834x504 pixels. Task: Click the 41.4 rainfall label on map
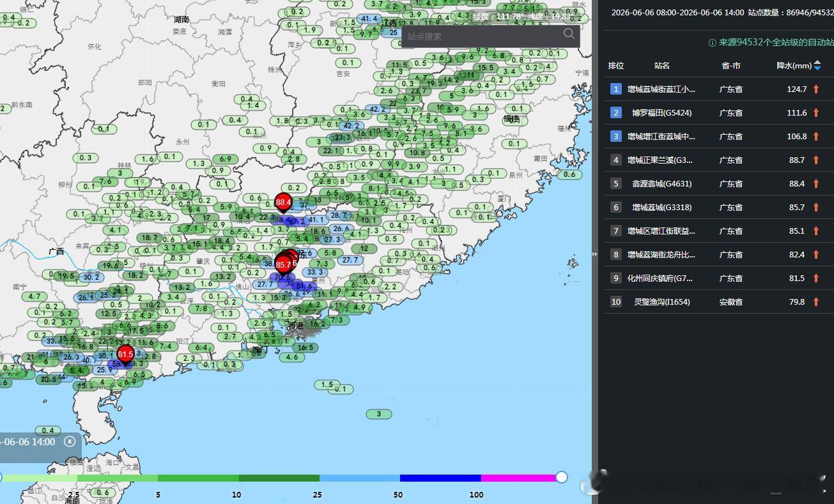tap(369, 19)
